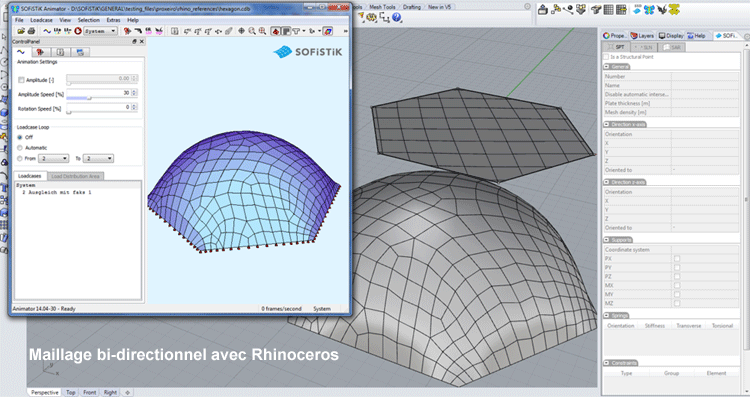Click the black bird icon in top-right toolbar

point(662,10)
